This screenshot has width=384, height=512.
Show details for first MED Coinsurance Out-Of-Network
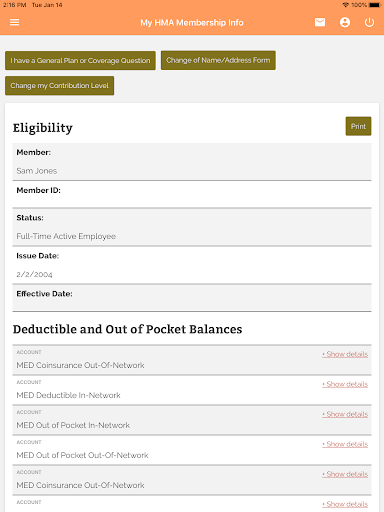click(345, 354)
